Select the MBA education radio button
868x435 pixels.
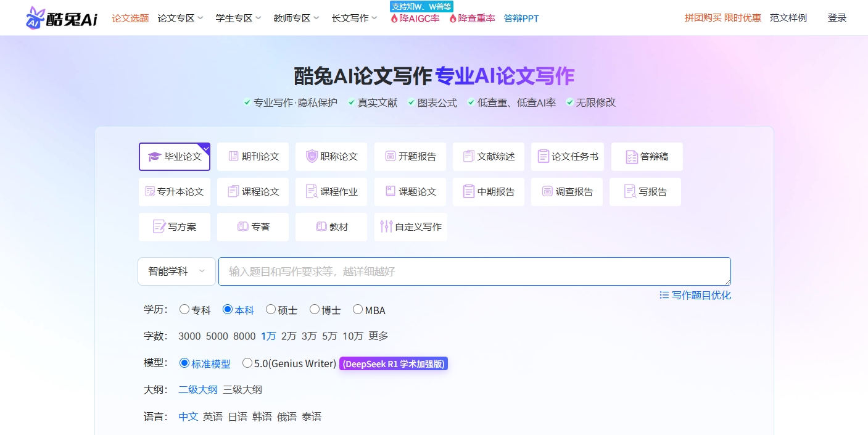pos(358,309)
